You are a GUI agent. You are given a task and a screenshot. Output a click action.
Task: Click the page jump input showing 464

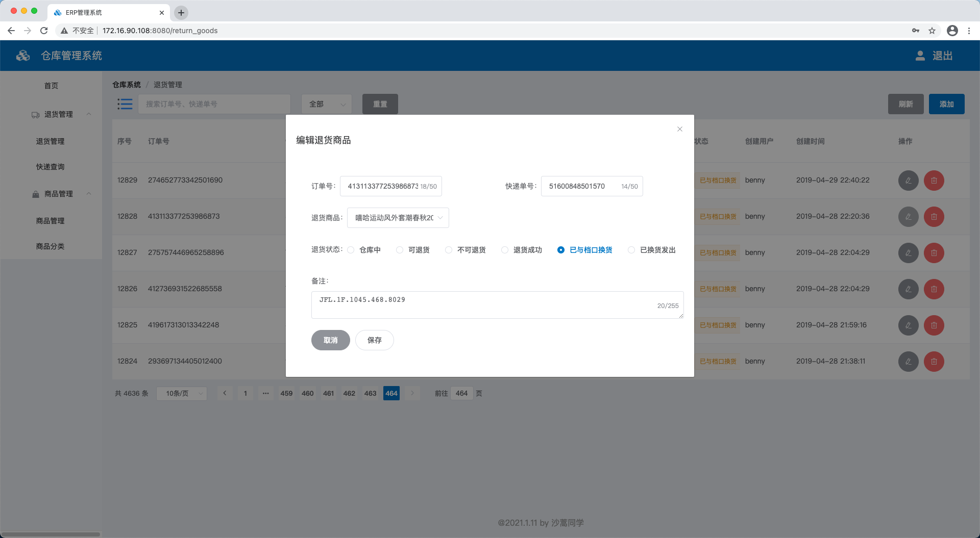462,393
